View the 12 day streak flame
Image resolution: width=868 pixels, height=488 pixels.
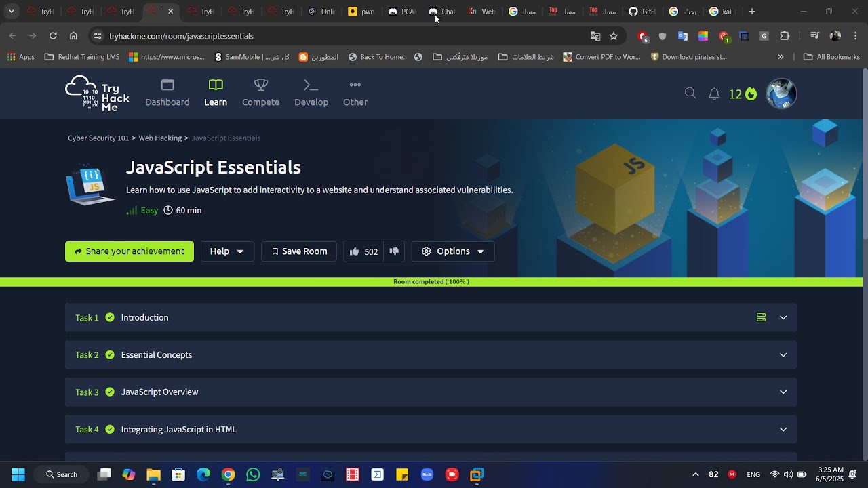pyautogui.click(x=743, y=94)
